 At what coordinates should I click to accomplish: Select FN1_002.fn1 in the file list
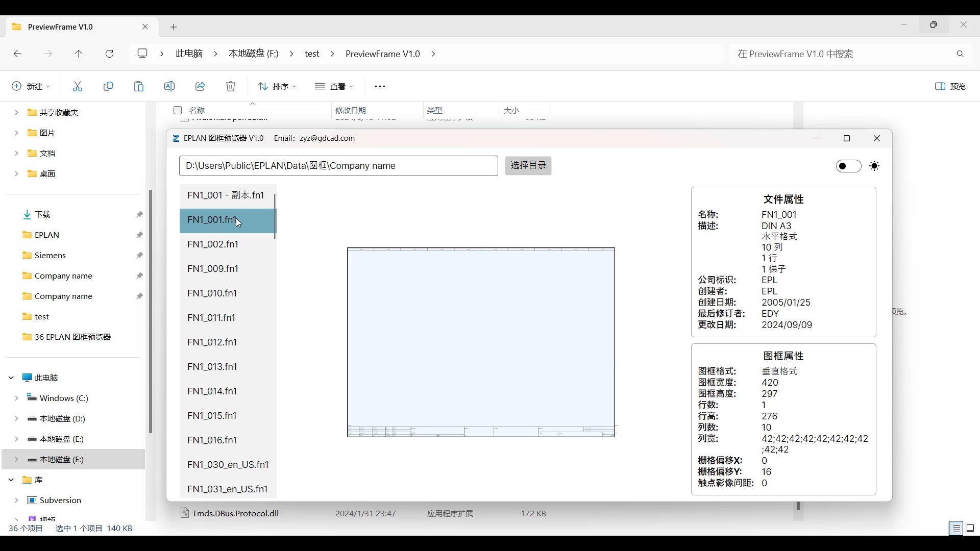(227, 244)
